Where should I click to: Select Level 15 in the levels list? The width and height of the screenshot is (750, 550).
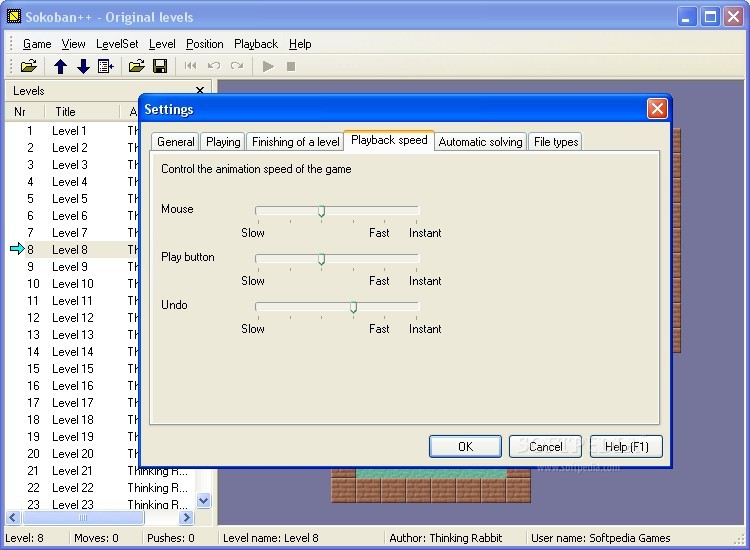point(72,369)
